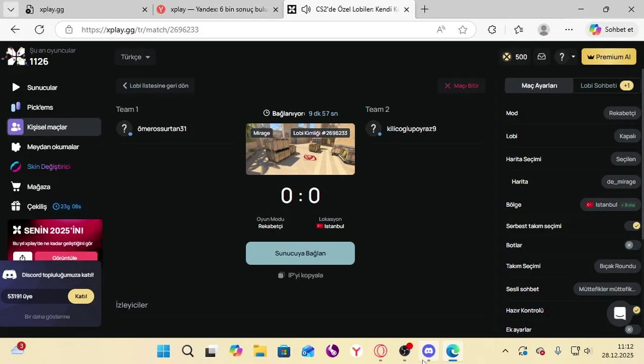644x364 pixels.
Task: Select Kişisel maçlar in the sidebar
Action: coord(54,127)
